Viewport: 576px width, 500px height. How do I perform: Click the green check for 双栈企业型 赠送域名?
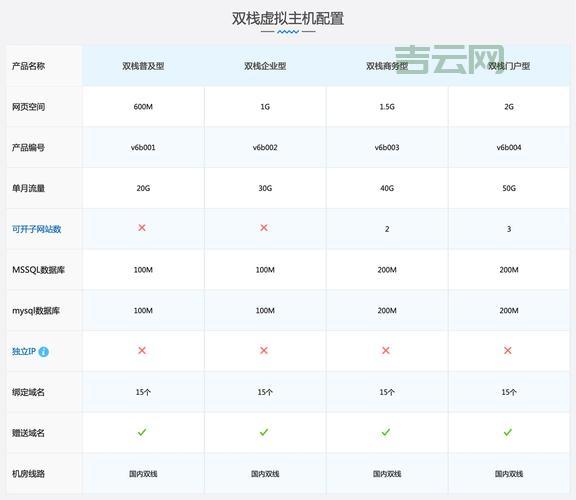(x=264, y=432)
